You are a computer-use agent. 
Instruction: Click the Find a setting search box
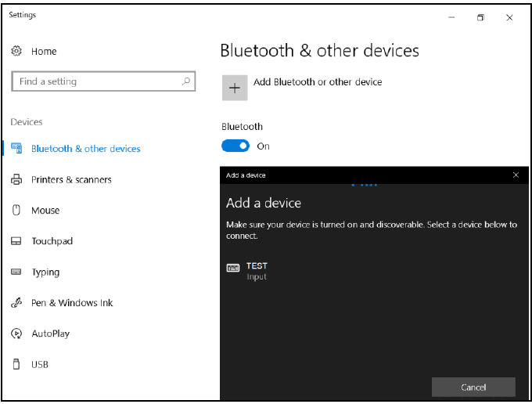coord(94,81)
